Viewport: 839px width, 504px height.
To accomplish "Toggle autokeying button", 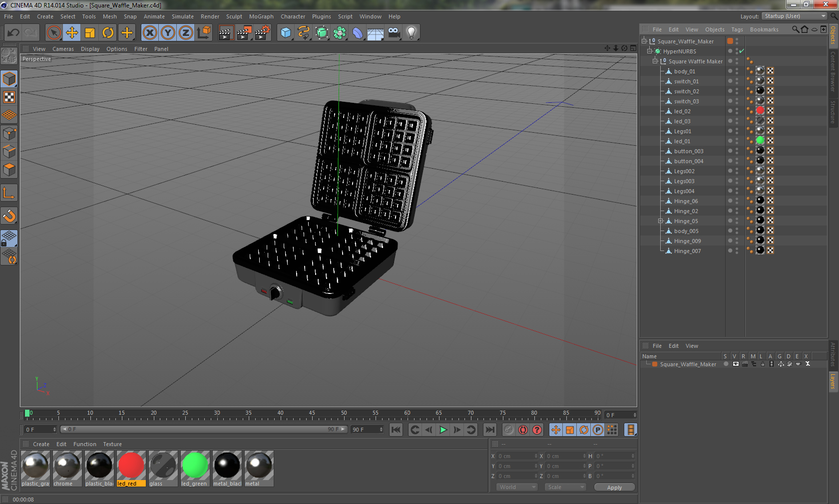I will (x=523, y=430).
